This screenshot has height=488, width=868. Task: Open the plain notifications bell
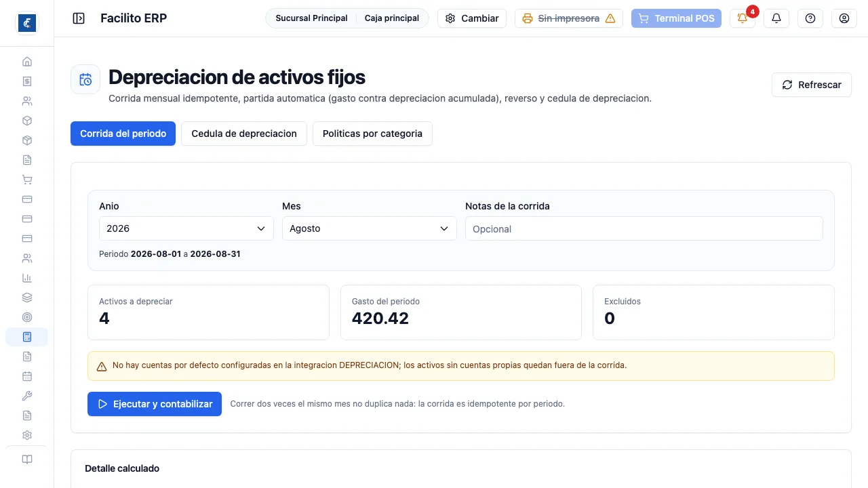pos(776,18)
